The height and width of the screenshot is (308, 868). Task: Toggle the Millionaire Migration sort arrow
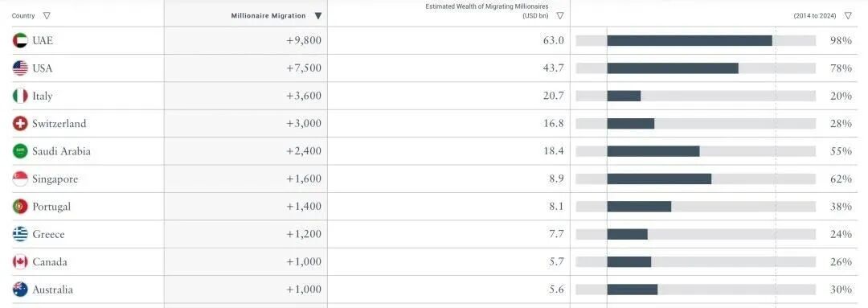tap(317, 16)
